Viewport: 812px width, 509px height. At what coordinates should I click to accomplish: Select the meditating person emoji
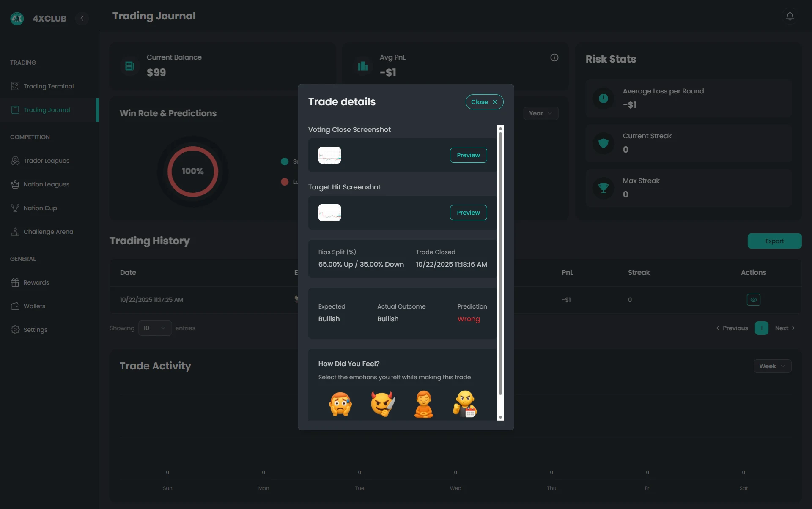pyautogui.click(x=424, y=404)
